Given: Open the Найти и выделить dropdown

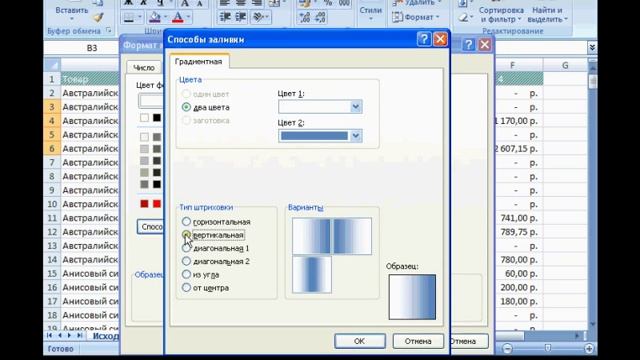Looking at the screenshot, I should click(x=547, y=14).
